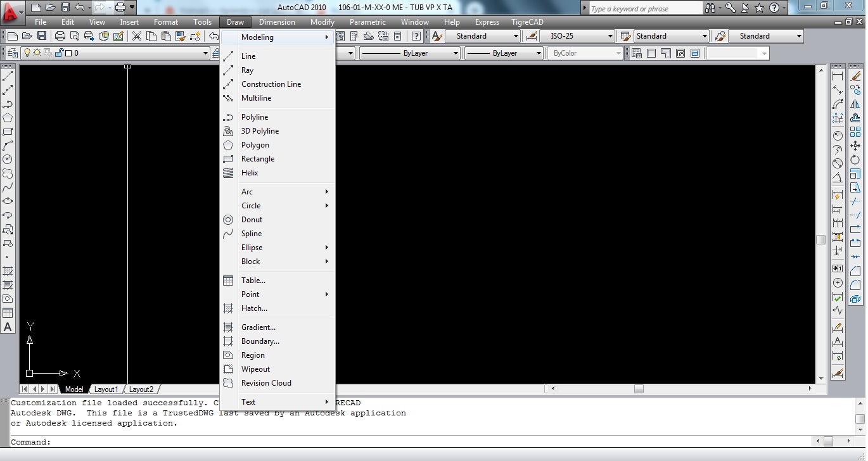The height and width of the screenshot is (461, 868).
Task: Select Revision Cloud from the Draw menu
Action: 266,383
